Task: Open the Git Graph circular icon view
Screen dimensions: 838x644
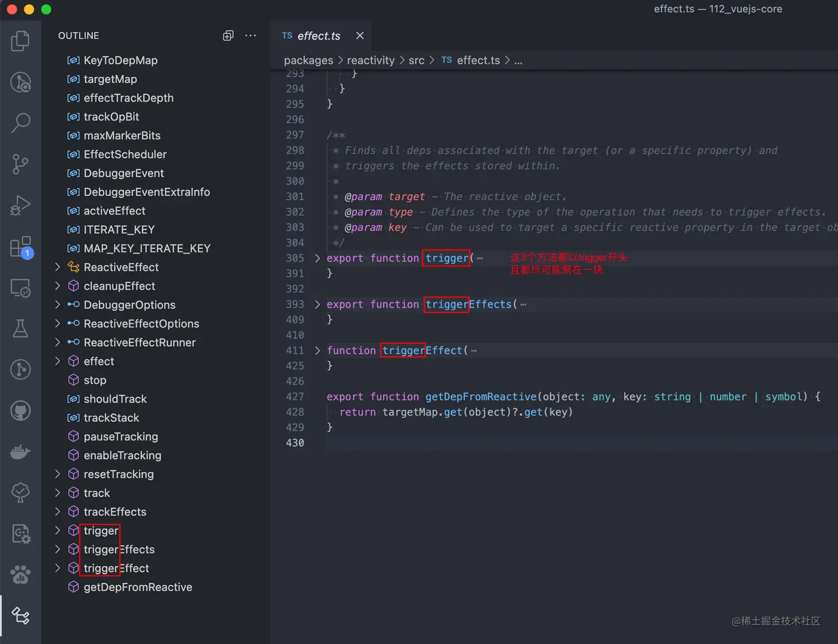Action: pyautogui.click(x=21, y=370)
